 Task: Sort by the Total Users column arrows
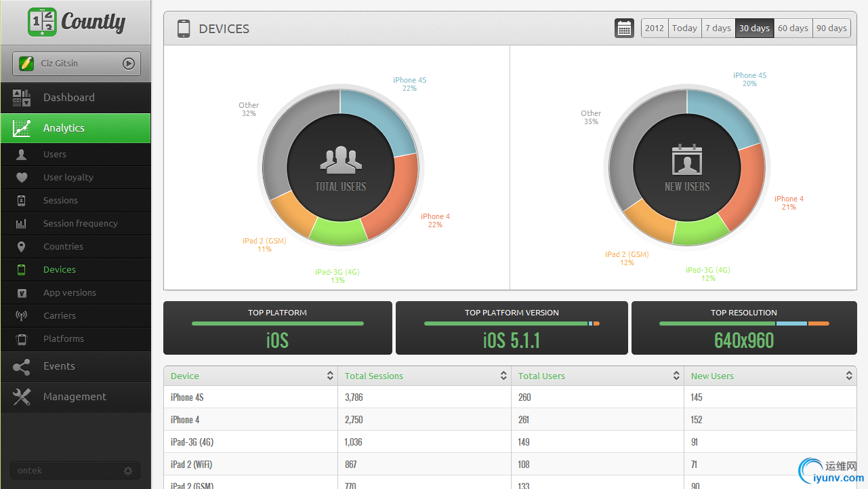coord(676,376)
